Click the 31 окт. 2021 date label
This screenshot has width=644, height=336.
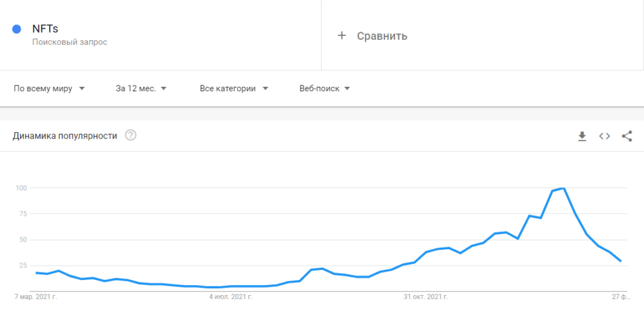tap(426, 296)
